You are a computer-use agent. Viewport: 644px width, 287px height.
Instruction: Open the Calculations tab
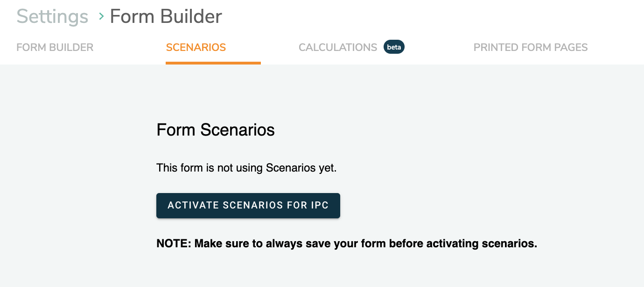(x=338, y=48)
